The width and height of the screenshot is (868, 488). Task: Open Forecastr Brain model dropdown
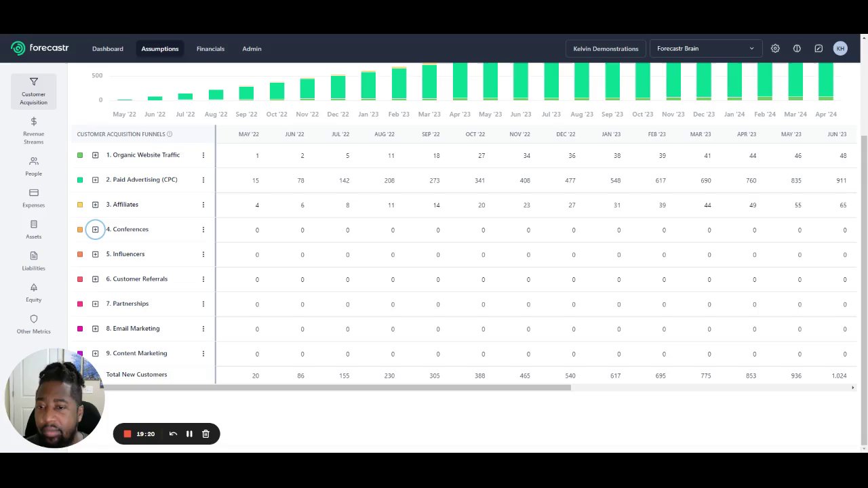pyautogui.click(x=706, y=49)
